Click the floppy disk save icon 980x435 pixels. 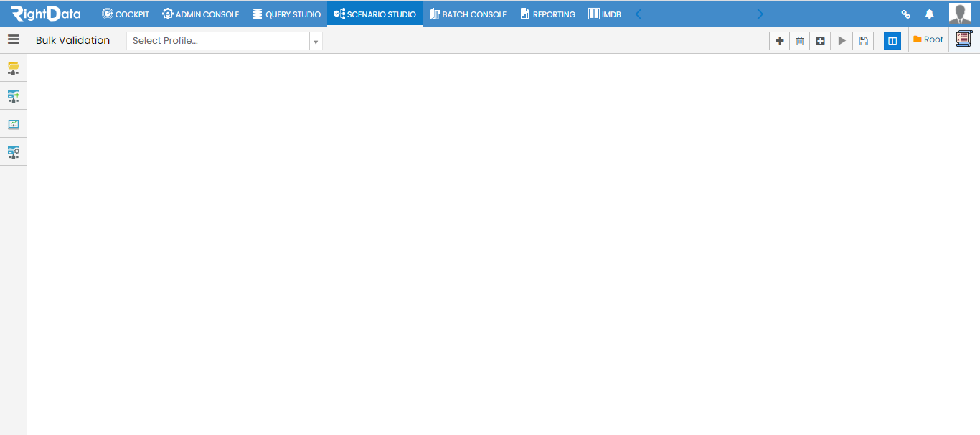point(863,41)
